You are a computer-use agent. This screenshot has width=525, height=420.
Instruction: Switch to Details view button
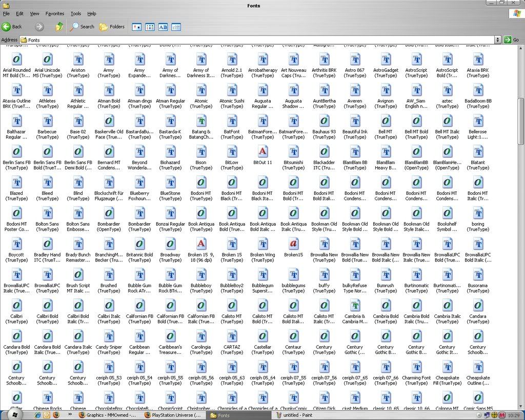(176, 27)
